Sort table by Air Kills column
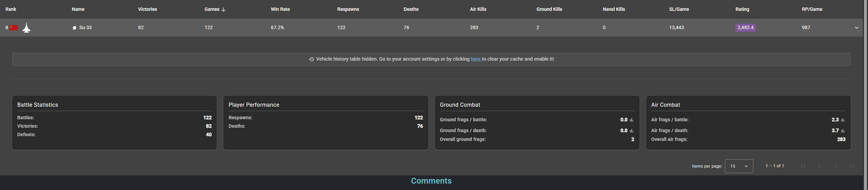This screenshot has height=190, width=868. (478, 9)
